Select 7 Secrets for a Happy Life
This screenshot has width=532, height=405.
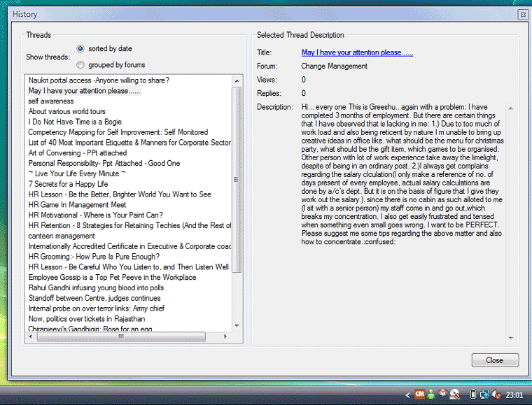[68, 184]
